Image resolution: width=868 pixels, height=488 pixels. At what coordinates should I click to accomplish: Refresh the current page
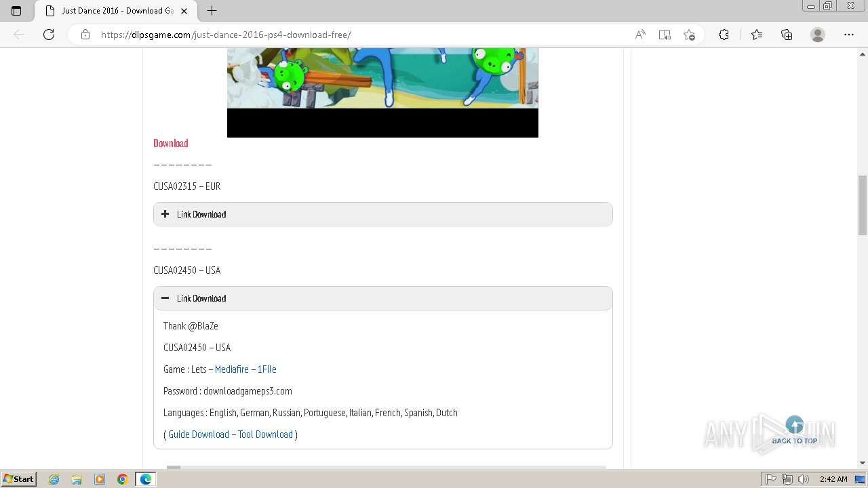pyautogui.click(x=49, y=35)
